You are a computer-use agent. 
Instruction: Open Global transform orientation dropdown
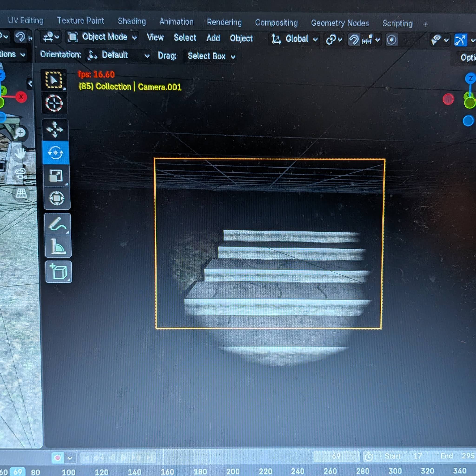[x=294, y=39]
